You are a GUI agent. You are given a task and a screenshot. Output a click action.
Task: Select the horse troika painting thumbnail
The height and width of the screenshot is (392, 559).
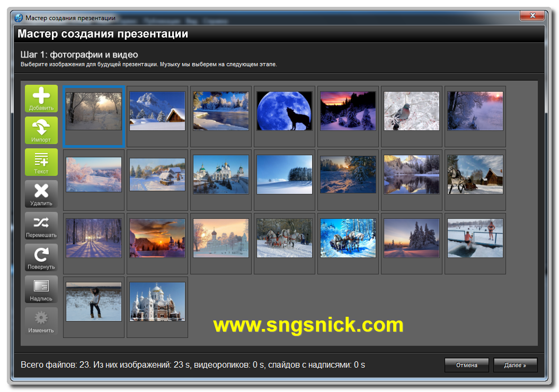pyautogui.click(x=348, y=238)
